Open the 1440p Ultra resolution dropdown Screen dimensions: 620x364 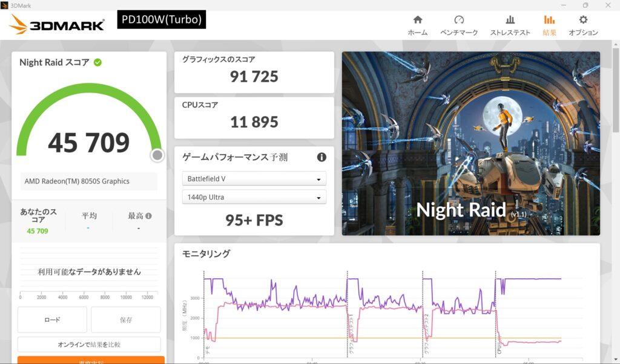(x=254, y=197)
